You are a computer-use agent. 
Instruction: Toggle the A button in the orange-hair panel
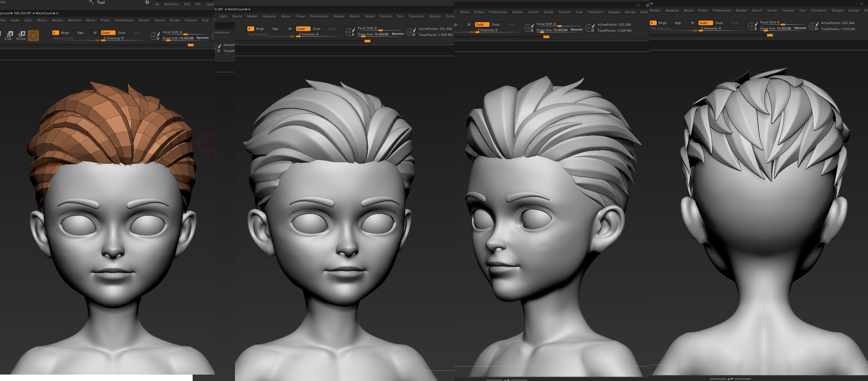55,33
